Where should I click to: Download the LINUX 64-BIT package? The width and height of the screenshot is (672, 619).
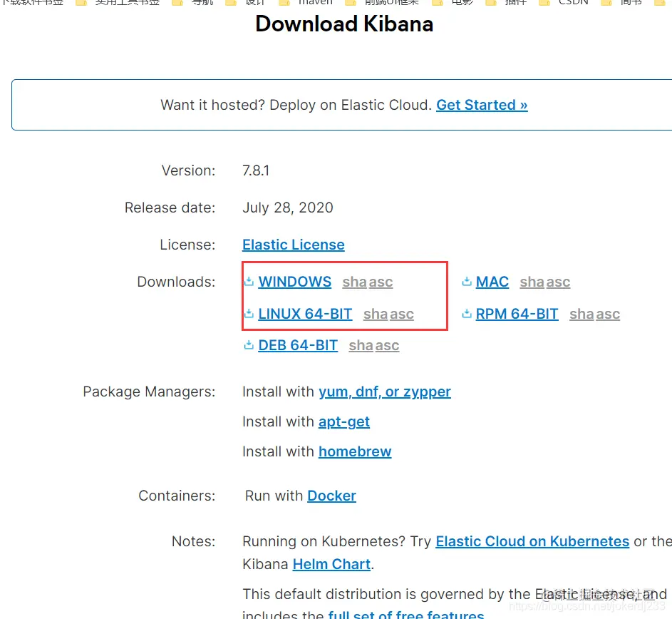point(305,314)
